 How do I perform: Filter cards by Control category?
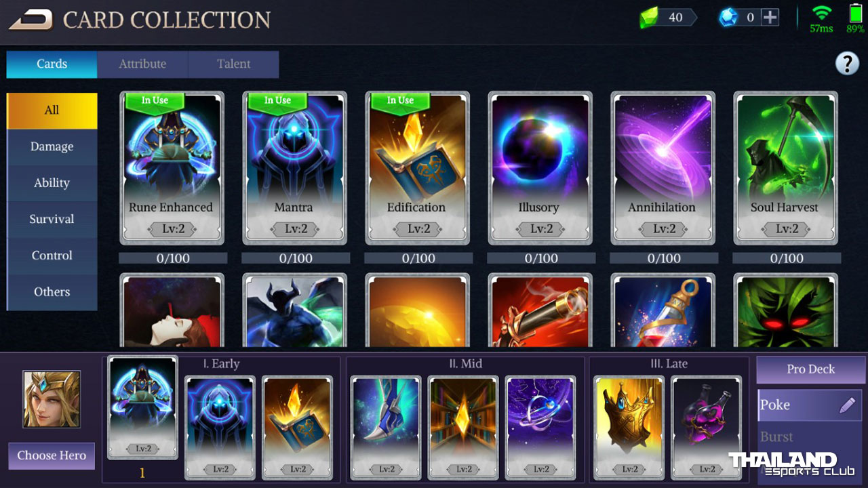(x=52, y=256)
